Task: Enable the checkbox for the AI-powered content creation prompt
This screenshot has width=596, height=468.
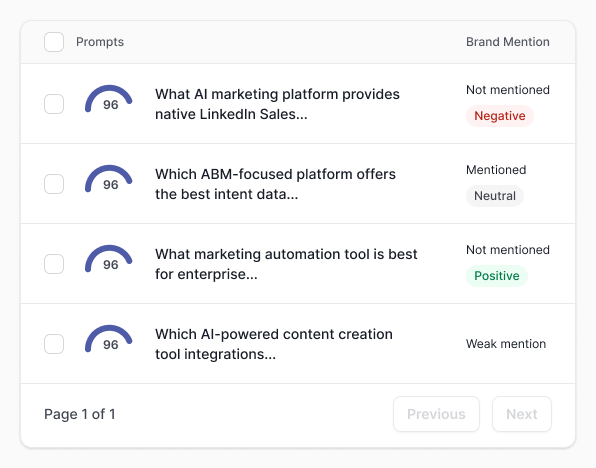Action: (x=54, y=344)
